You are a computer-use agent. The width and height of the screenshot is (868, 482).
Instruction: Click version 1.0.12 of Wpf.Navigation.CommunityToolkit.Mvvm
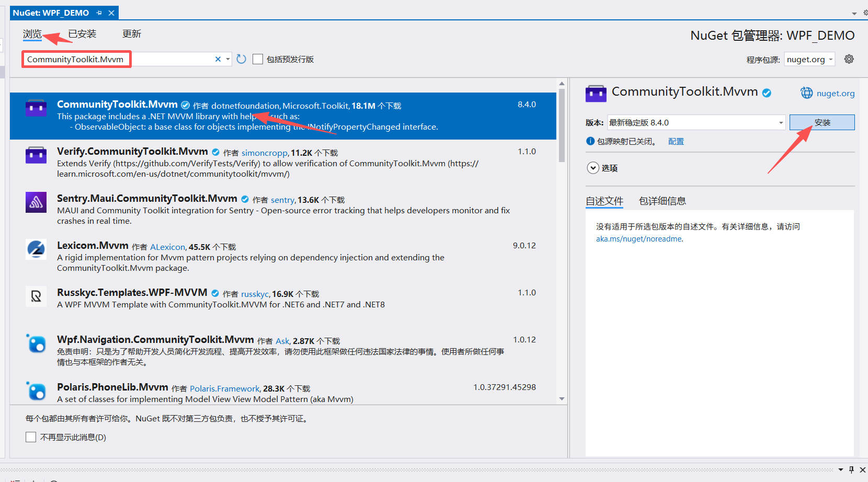click(524, 340)
